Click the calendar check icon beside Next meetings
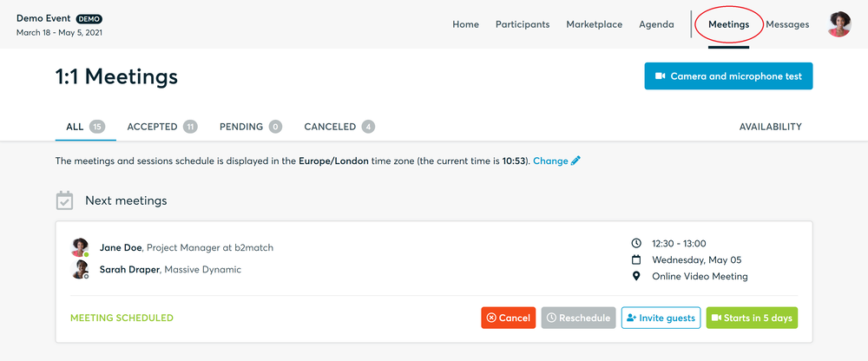Screen dimensions: 868x361 click(x=64, y=200)
